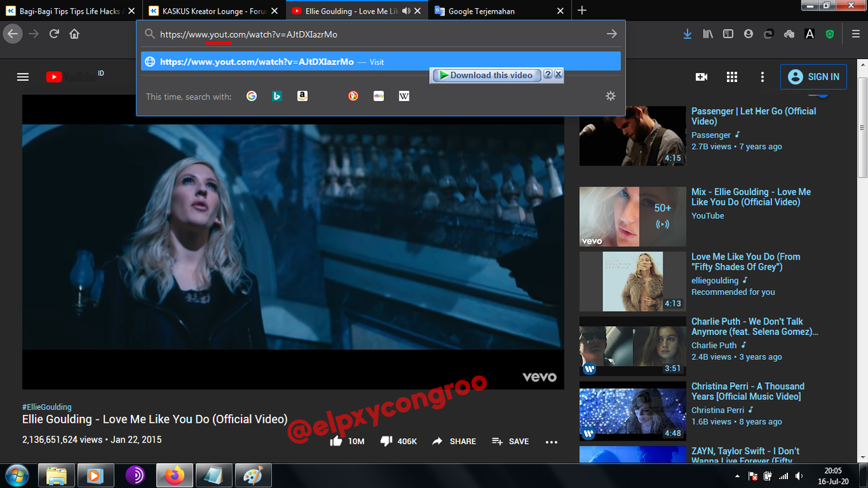Screen dimensions: 868x488
Task: Close the Google Terjemahan tab
Action: click(x=560, y=11)
